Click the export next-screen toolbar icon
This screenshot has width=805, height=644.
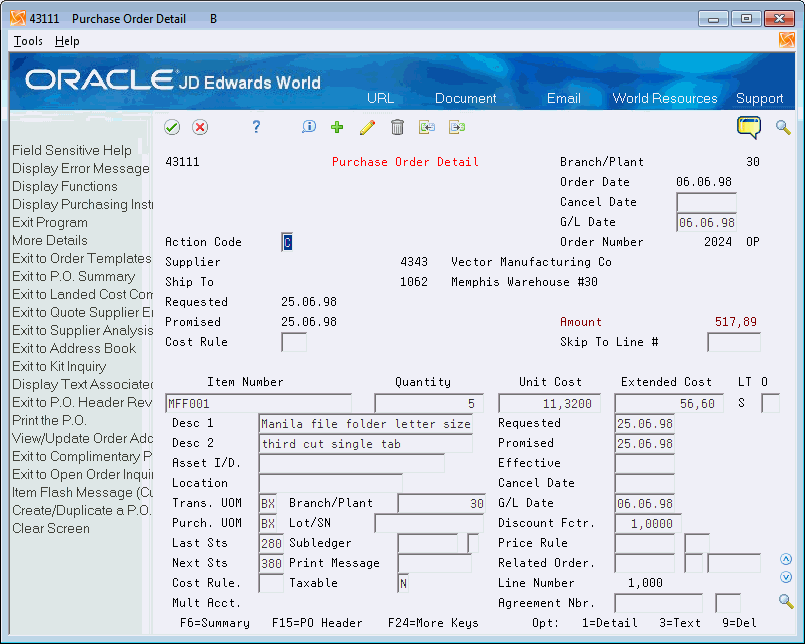coord(456,127)
